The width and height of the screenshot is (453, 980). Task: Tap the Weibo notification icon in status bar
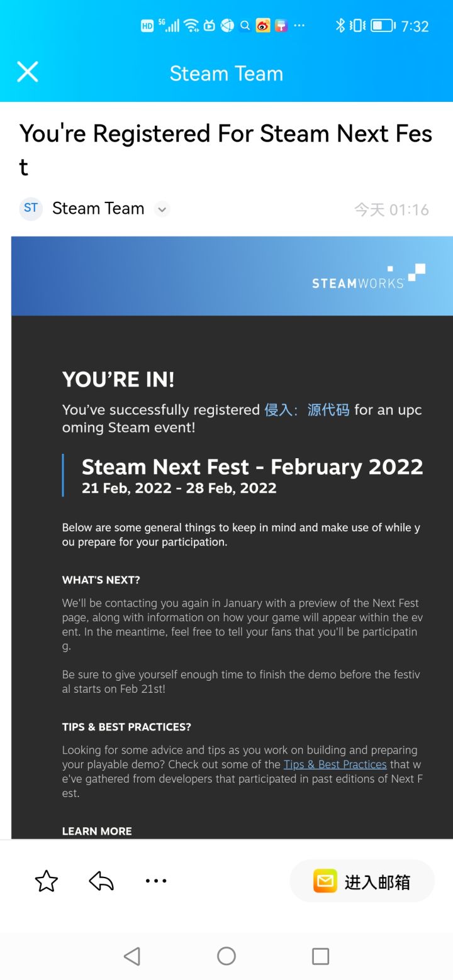click(263, 26)
